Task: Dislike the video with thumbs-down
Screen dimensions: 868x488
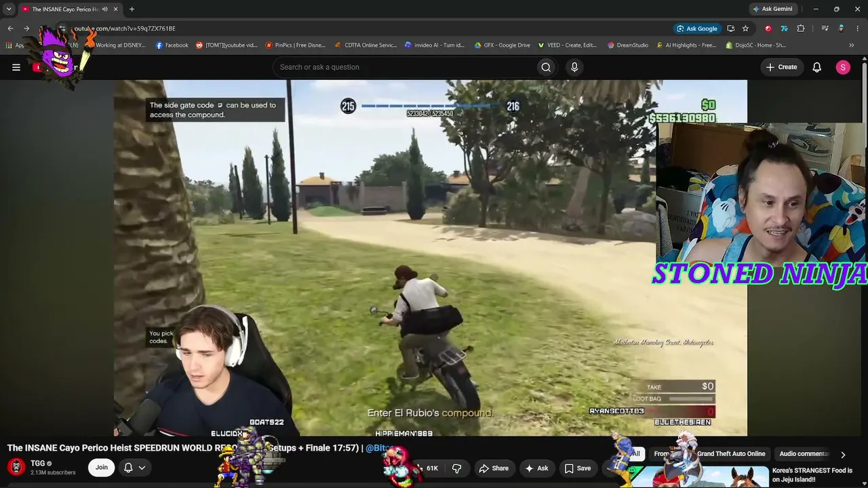Action: [456, 468]
